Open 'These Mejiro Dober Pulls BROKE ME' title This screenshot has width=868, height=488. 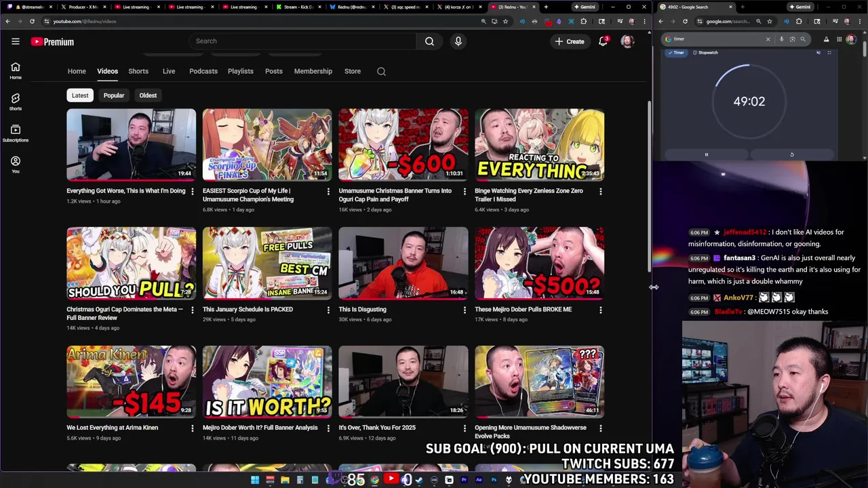[524, 310]
